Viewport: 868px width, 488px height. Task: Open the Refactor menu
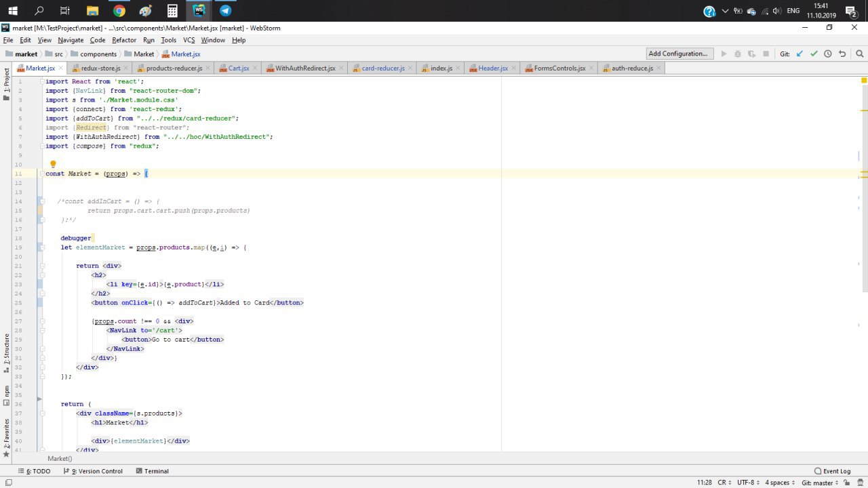124,40
